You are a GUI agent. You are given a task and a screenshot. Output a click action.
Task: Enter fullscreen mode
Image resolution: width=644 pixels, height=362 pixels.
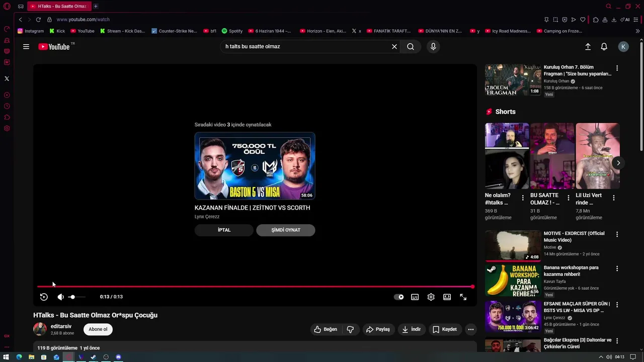(463, 297)
